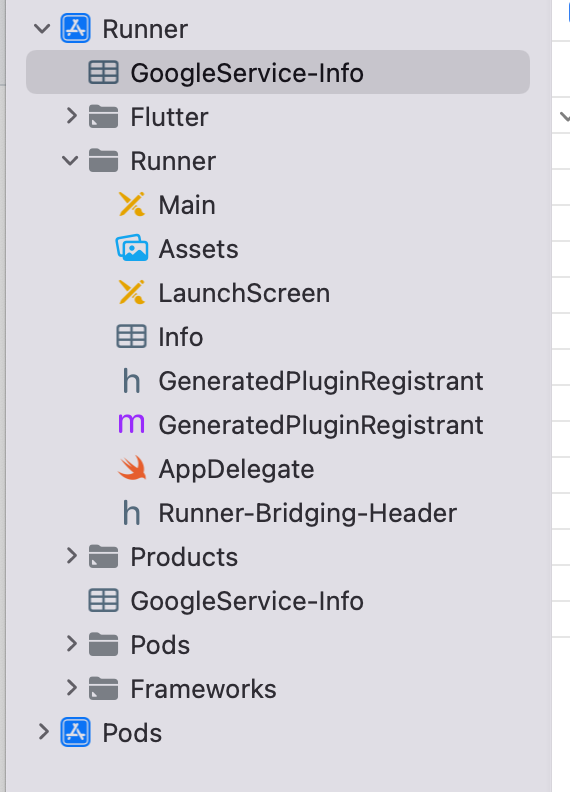Open the AppDelegate file
Image resolution: width=570 pixels, height=792 pixels.
236,470
